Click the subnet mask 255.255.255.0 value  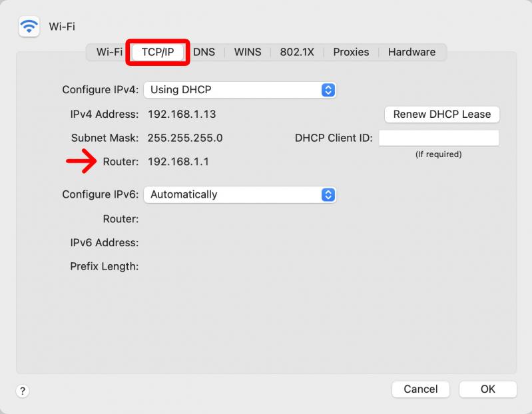pos(185,138)
